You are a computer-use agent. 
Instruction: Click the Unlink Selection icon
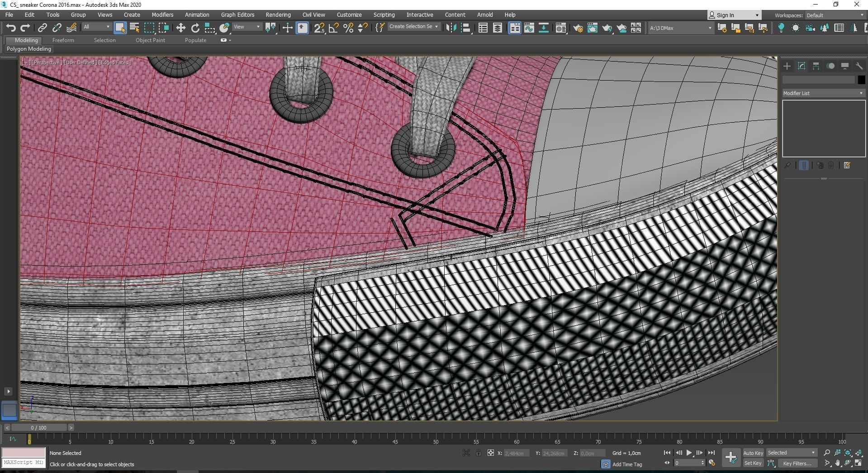point(57,28)
